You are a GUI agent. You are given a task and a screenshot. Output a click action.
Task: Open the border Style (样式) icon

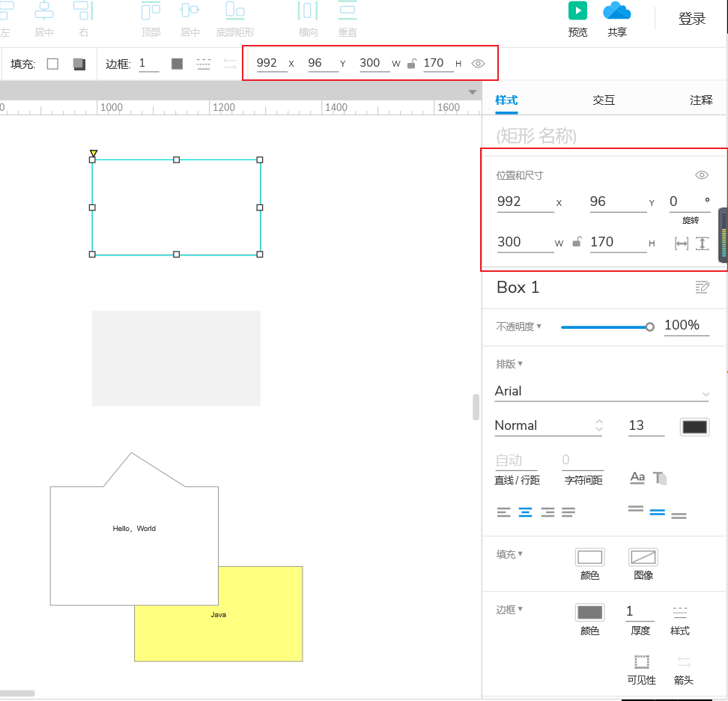[x=680, y=613]
